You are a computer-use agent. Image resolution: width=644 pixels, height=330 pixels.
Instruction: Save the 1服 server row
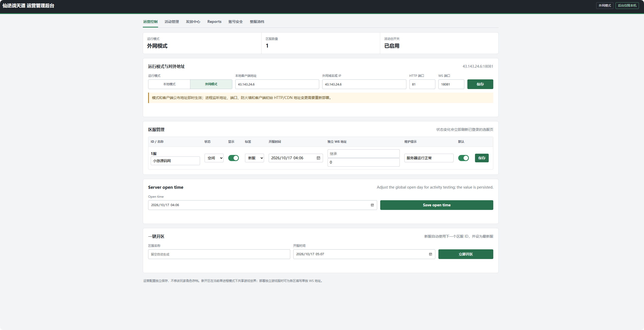pos(482,158)
